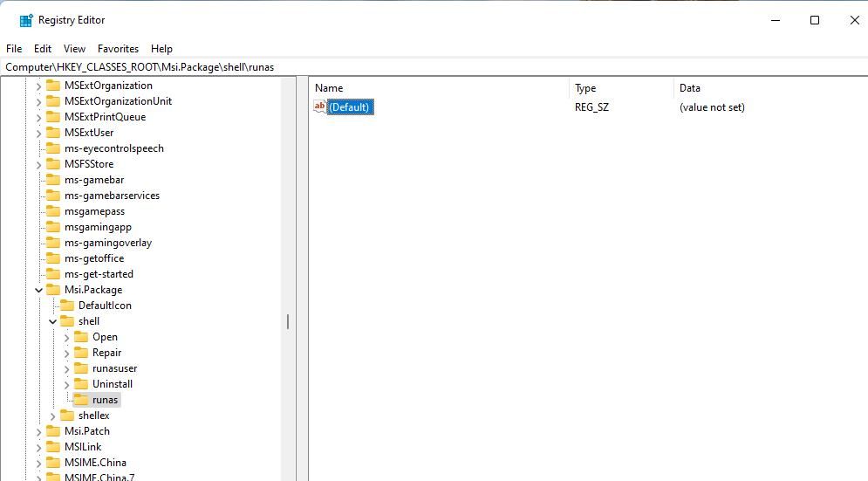Select the Repair folder icon
The width and height of the screenshot is (868, 481).
(x=81, y=353)
